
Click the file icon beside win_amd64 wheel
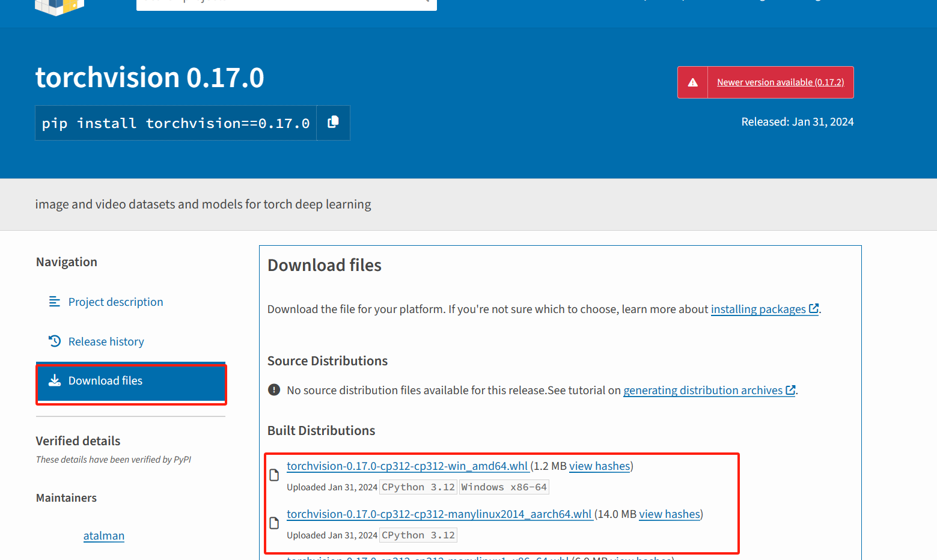pos(274,475)
